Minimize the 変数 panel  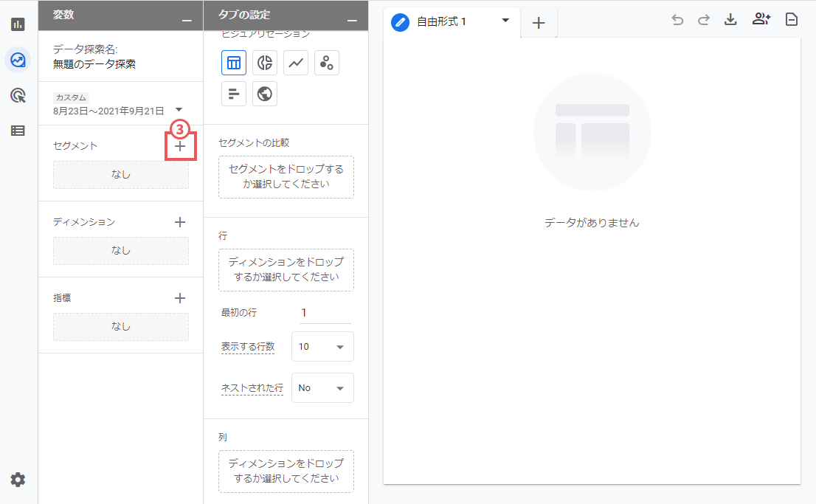coord(187,20)
